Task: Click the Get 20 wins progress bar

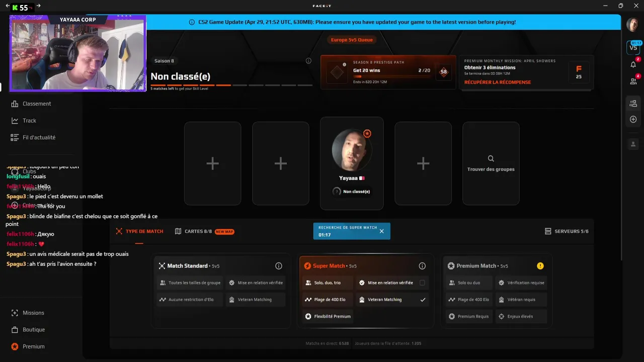Action: coord(391,76)
